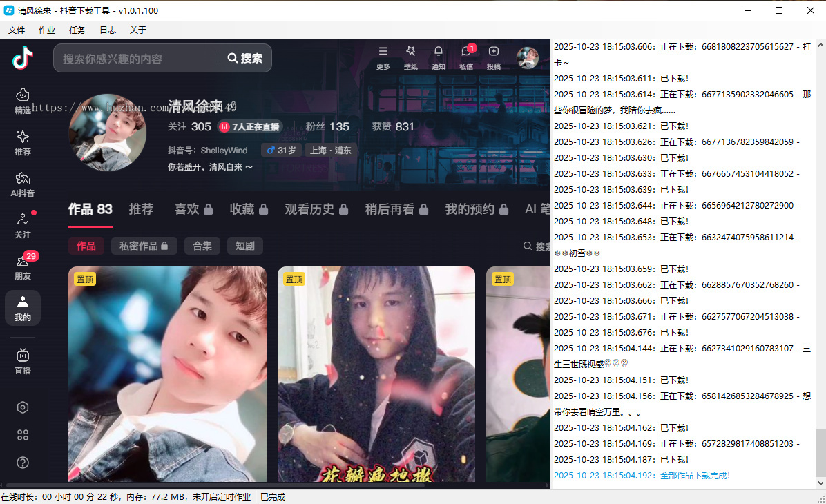The width and height of the screenshot is (826, 504).
Task: Open the pinned video with 花瓣遍地撒 caption
Action: tap(376, 374)
